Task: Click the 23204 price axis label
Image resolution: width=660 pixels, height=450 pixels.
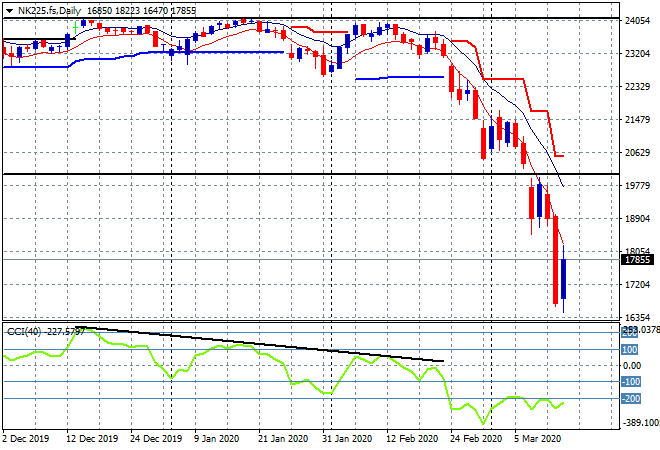Action: (637, 54)
